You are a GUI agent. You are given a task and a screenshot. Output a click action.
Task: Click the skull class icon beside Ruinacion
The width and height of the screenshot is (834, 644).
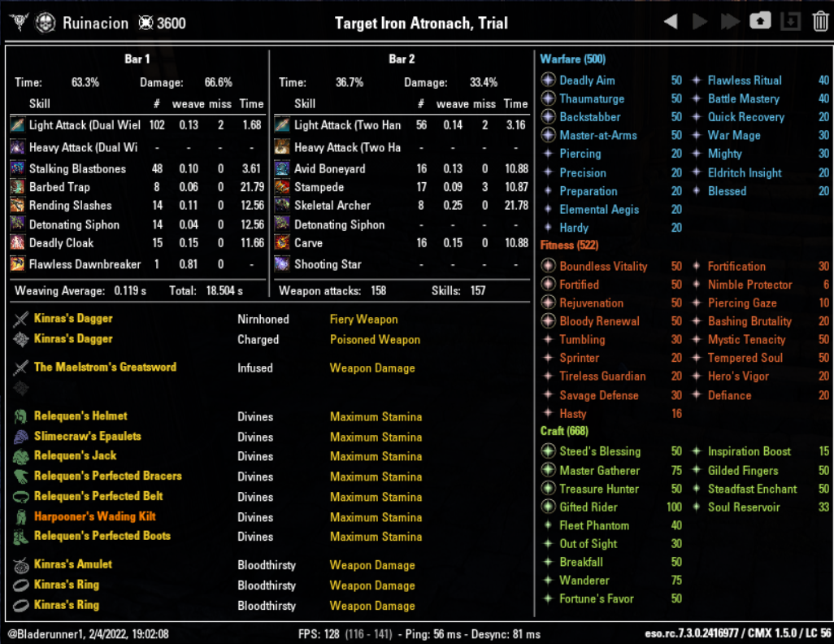[x=46, y=23]
